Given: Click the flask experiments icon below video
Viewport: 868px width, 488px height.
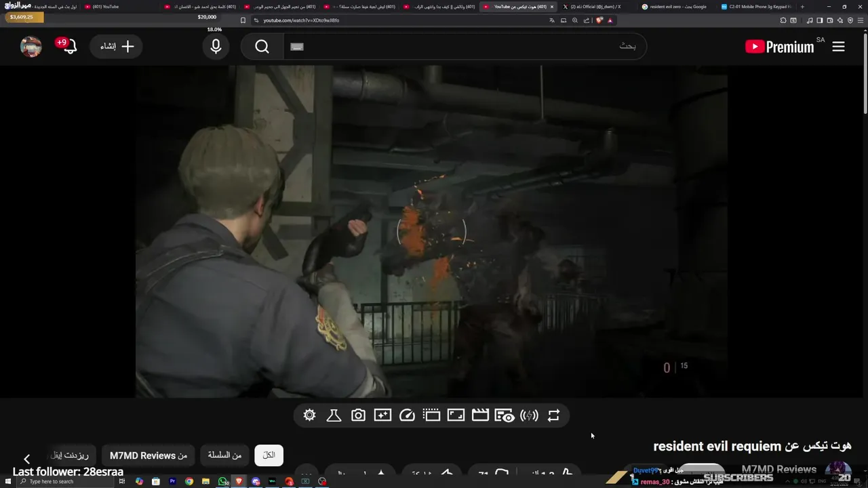Looking at the screenshot, I should pyautogui.click(x=334, y=415).
